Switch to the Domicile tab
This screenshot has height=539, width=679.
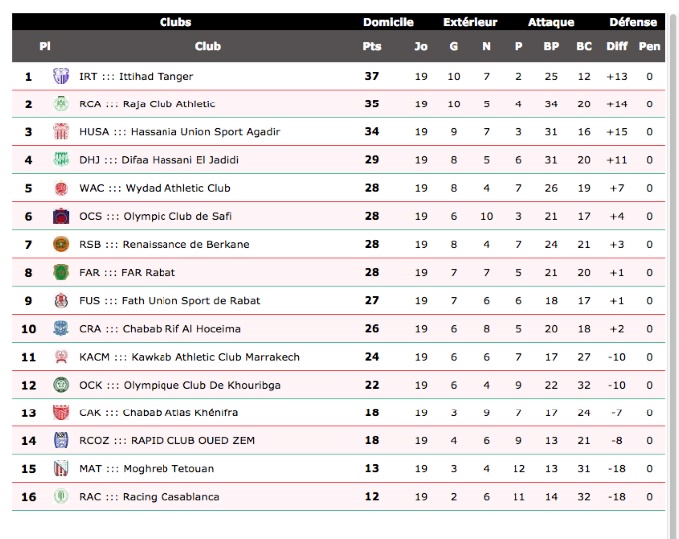(388, 22)
